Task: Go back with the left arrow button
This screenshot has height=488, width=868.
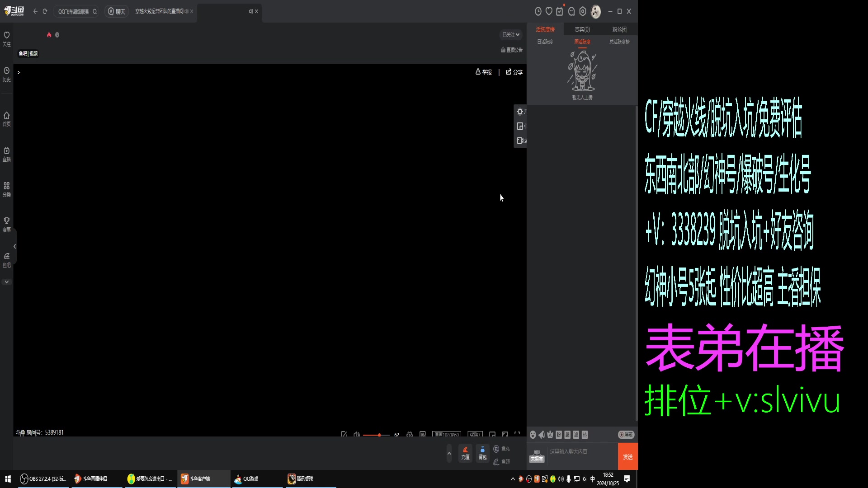Action: 35,11
